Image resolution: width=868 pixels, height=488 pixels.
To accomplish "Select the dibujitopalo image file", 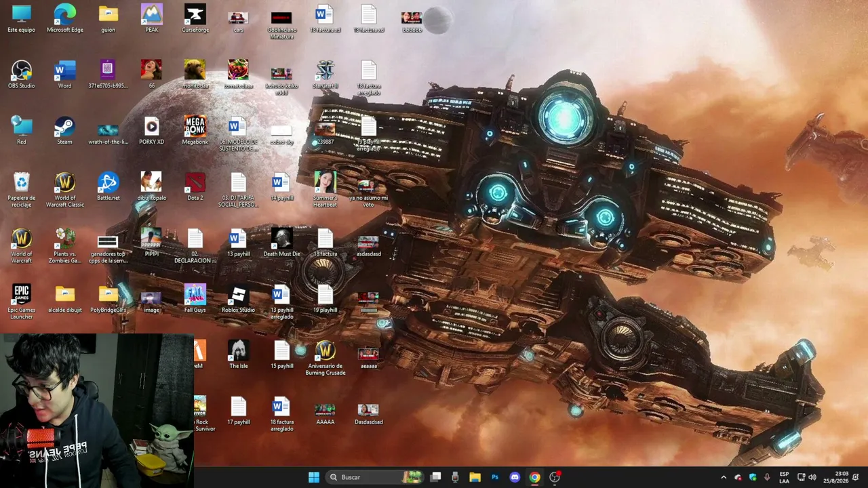I will click(x=151, y=186).
